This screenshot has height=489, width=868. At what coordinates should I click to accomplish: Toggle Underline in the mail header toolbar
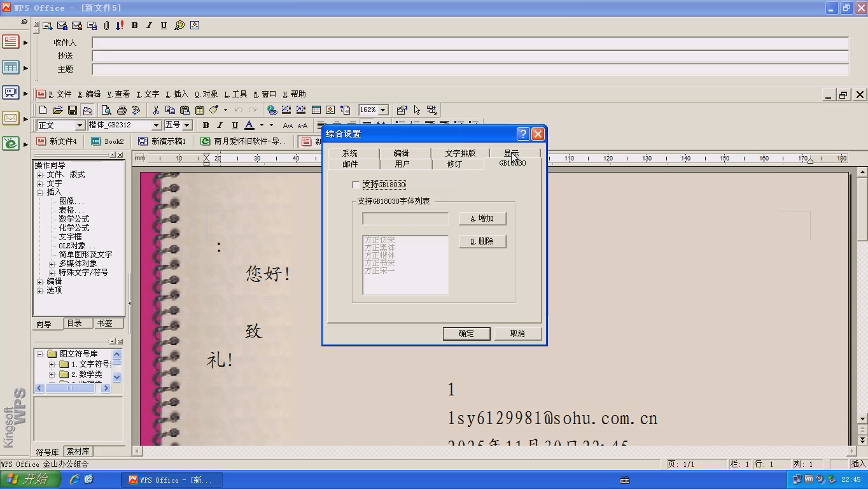[164, 25]
